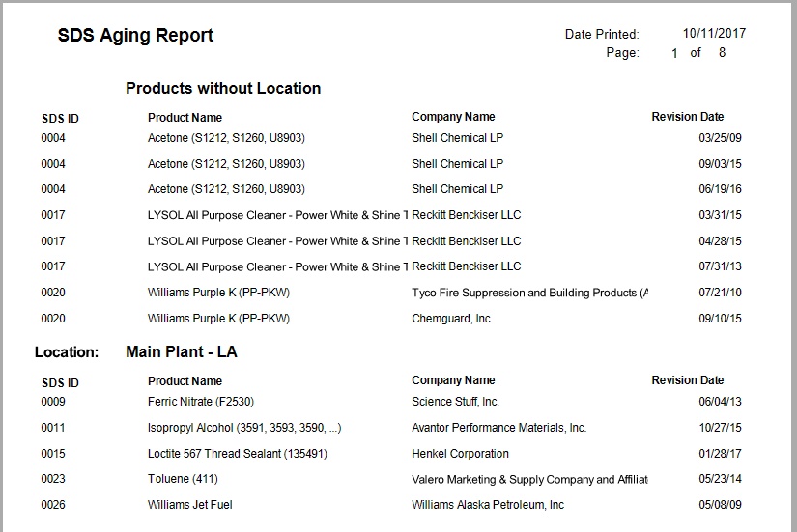Image resolution: width=797 pixels, height=532 pixels.
Task: Click the date printed value 10/11/2017
Action: [714, 34]
